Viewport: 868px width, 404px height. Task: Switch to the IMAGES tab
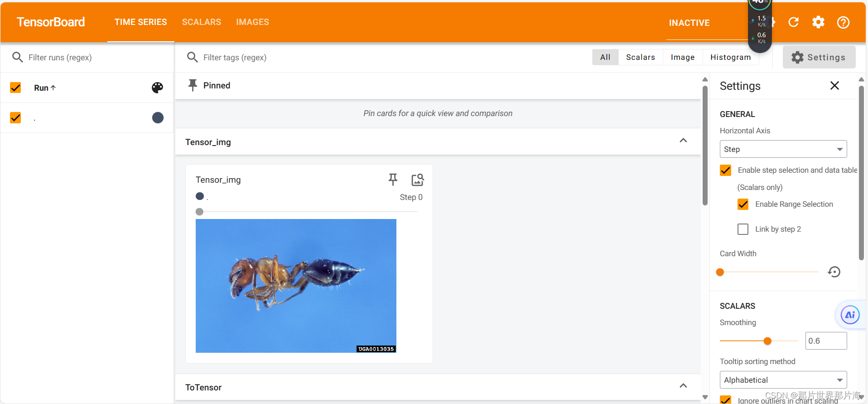coord(252,22)
